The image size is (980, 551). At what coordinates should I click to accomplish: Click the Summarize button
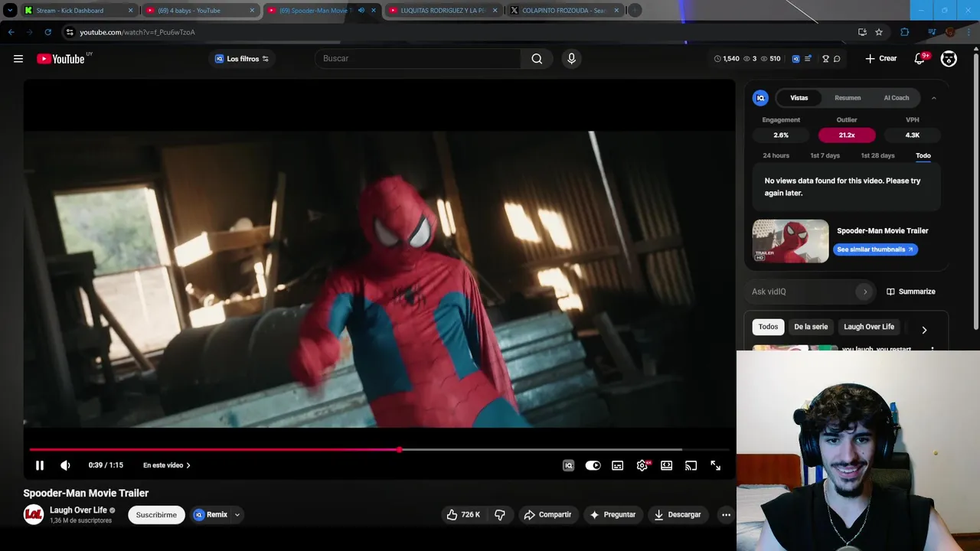(x=911, y=292)
